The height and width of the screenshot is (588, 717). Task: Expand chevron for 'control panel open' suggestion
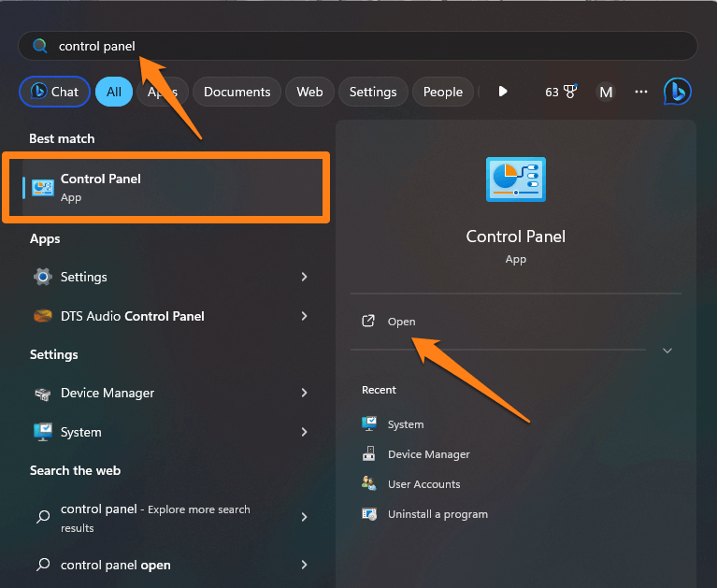click(x=304, y=566)
